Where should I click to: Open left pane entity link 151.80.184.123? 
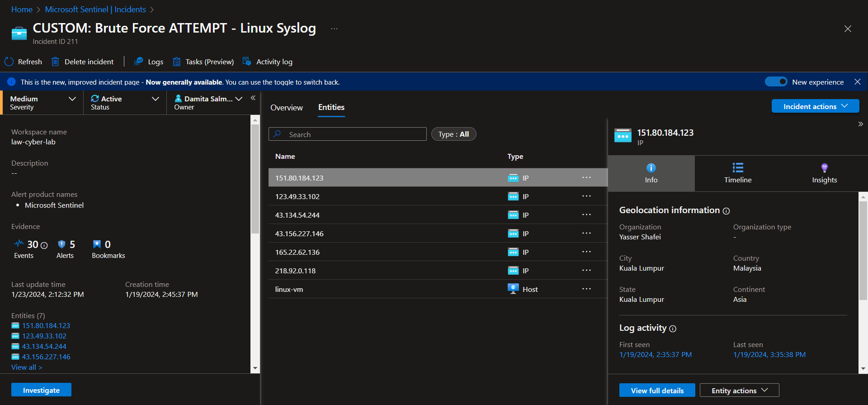[x=46, y=326]
